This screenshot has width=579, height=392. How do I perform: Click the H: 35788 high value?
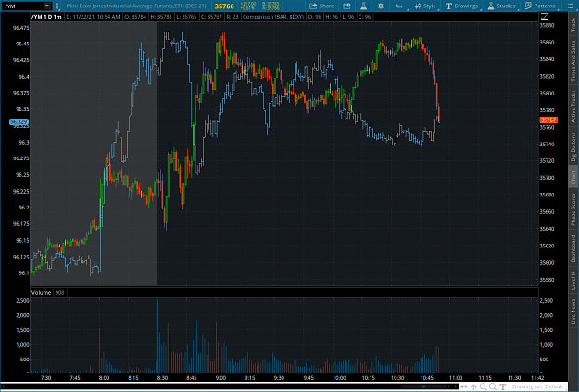(x=162, y=17)
